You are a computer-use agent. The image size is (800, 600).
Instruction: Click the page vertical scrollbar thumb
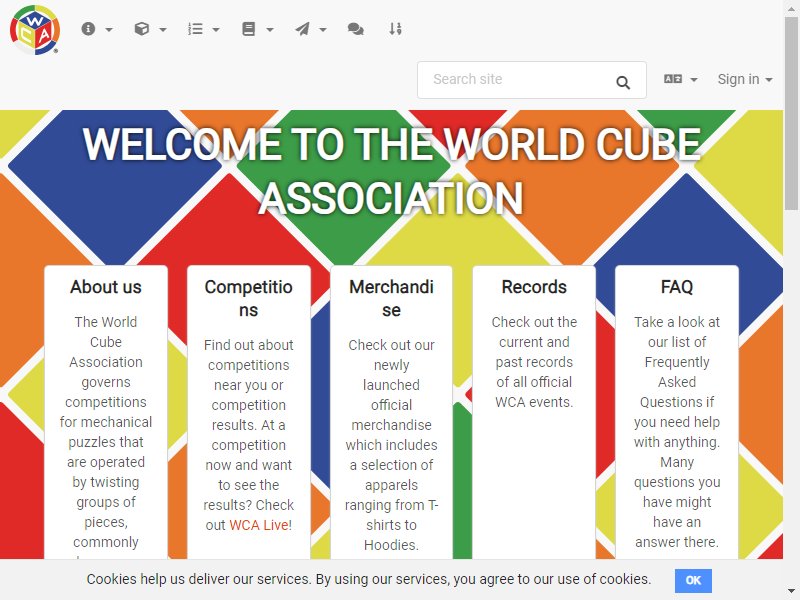click(791, 112)
